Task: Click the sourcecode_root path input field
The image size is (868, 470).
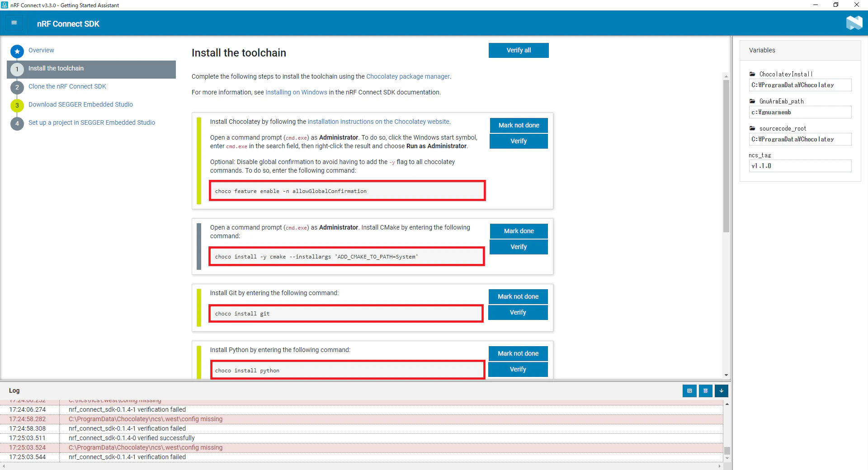Action: [x=800, y=139]
